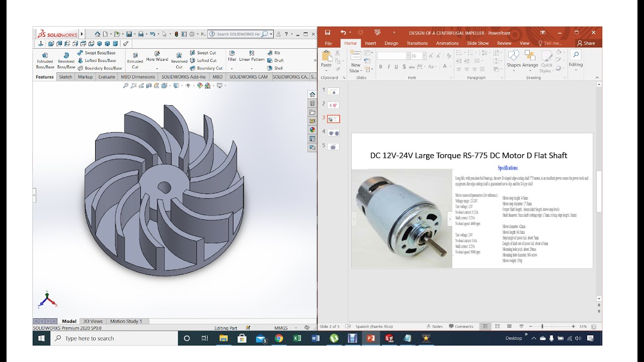Click the SOLIDWORKS Save icon
644x362 pixels.
pyautogui.click(x=129, y=34)
